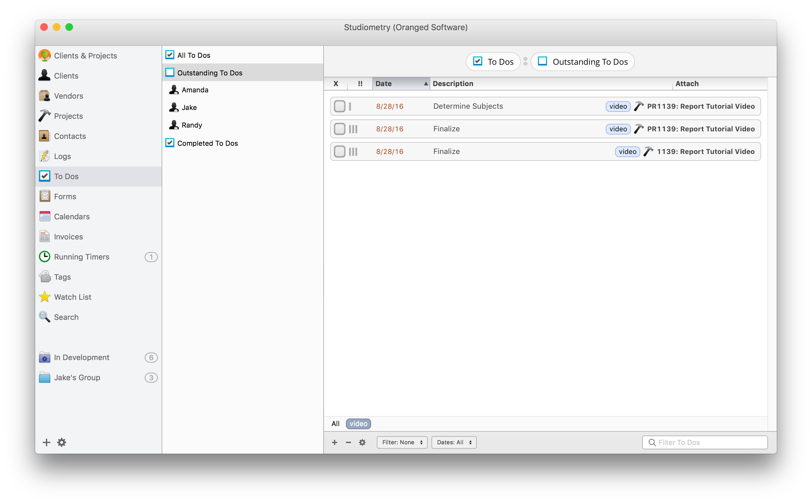Open the 1139: Report Tutorial Video link

706,151
